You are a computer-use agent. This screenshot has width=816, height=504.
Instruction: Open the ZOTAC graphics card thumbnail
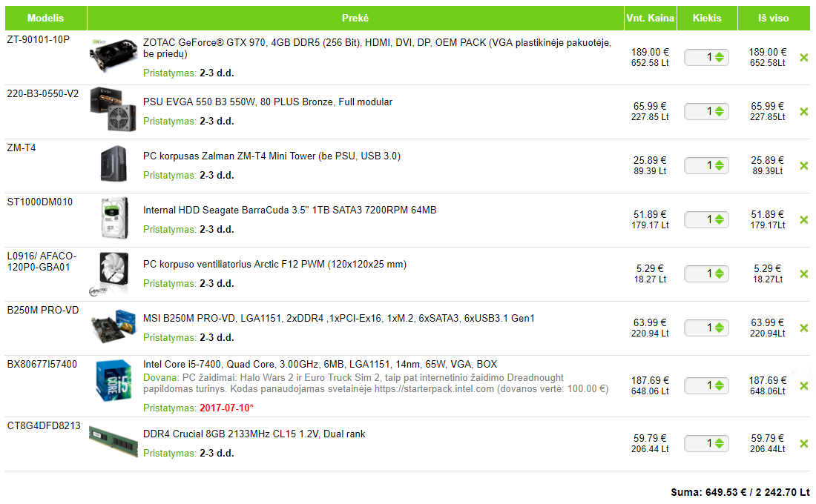coord(113,54)
